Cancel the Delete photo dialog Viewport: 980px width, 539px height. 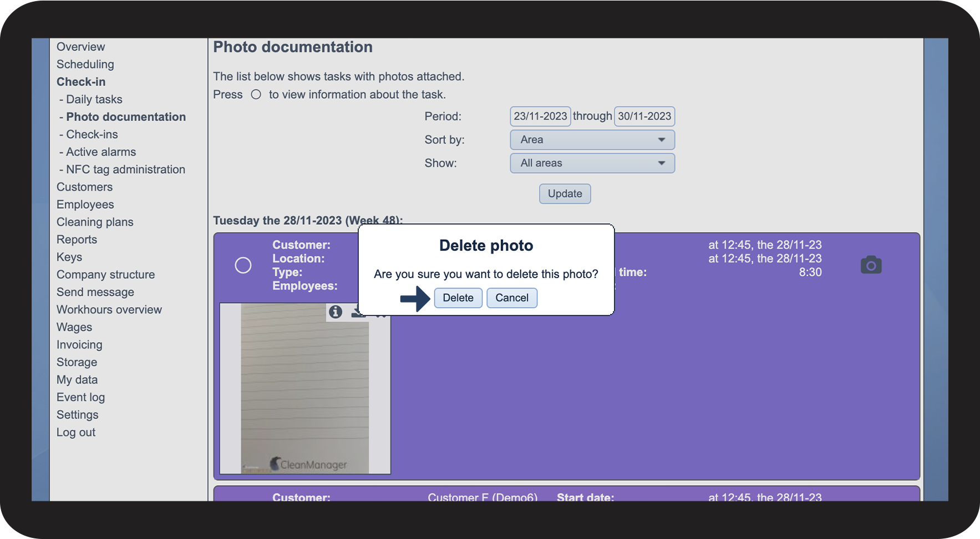pyautogui.click(x=512, y=298)
